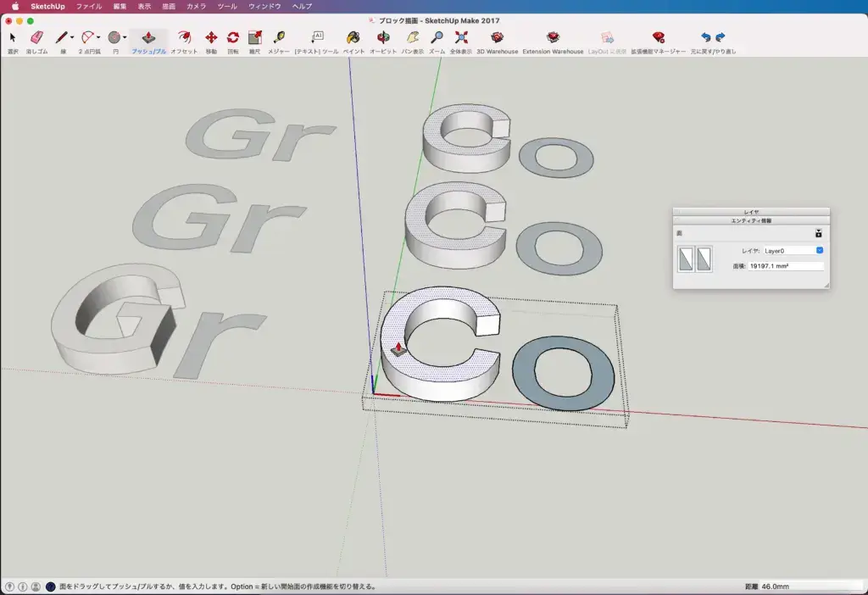Open the Apple menu
Screen dimensions: 868x595
15,7
